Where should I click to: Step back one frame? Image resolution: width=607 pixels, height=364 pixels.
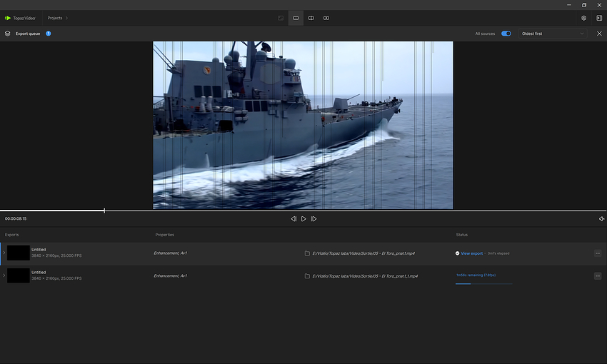tap(294, 219)
